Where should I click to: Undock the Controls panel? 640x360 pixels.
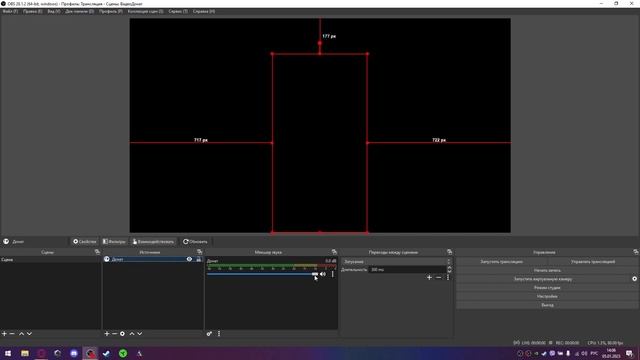coord(636,252)
